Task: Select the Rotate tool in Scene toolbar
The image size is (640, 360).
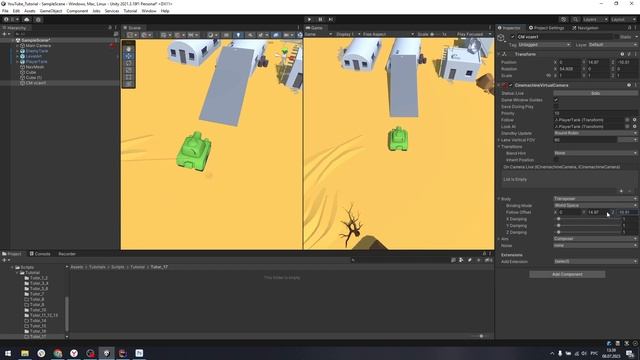Action: pos(129,63)
